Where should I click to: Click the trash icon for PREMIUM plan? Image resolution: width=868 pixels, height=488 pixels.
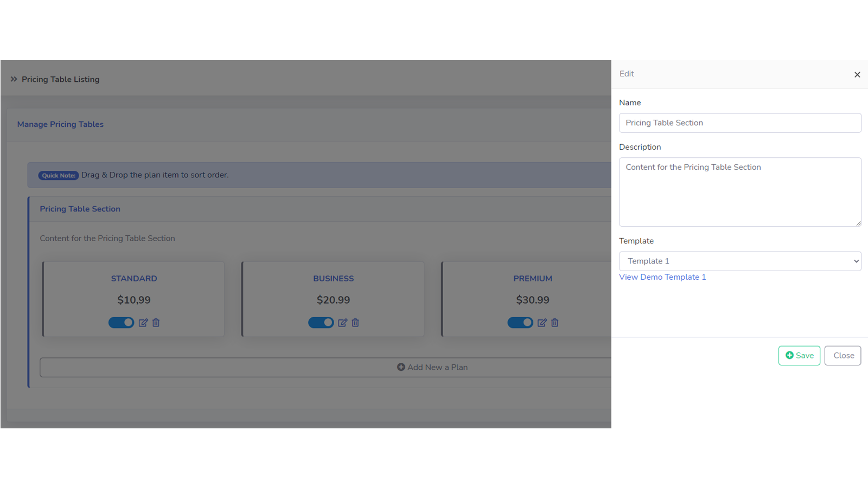554,323
